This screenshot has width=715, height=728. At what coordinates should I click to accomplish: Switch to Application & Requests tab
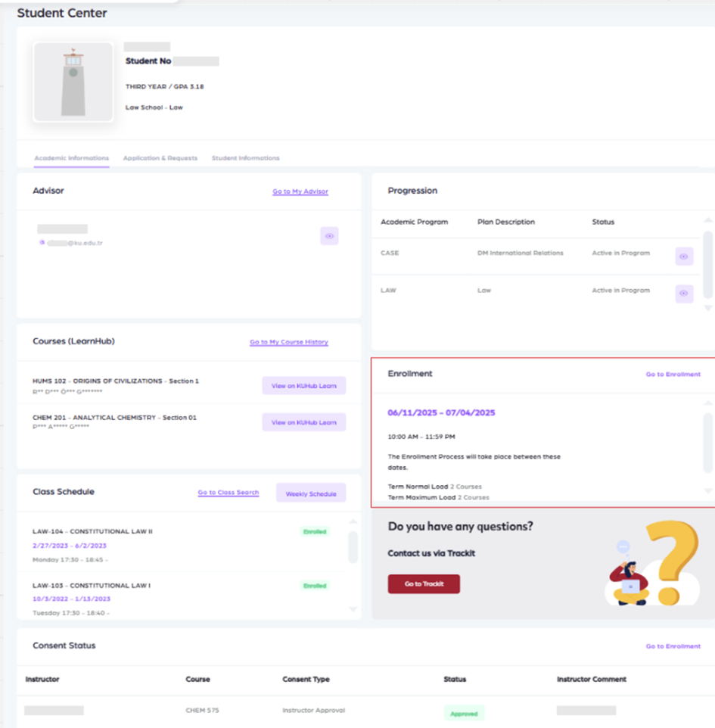160,158
